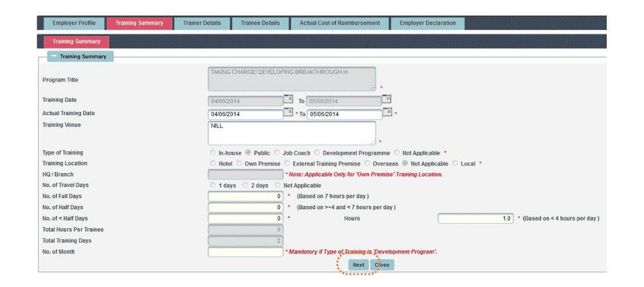This screenshot has width=644, height=287.
Task: Open the Training Summary main tab
Action: [140, 23]
